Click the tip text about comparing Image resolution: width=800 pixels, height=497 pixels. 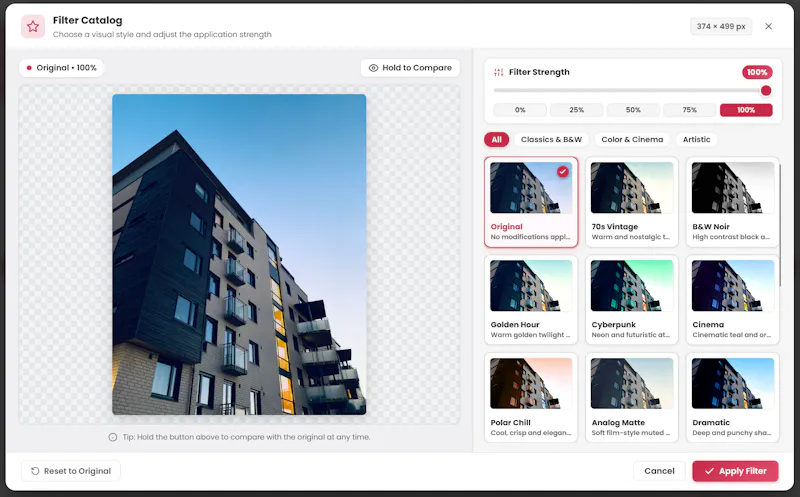click(246, 437)
